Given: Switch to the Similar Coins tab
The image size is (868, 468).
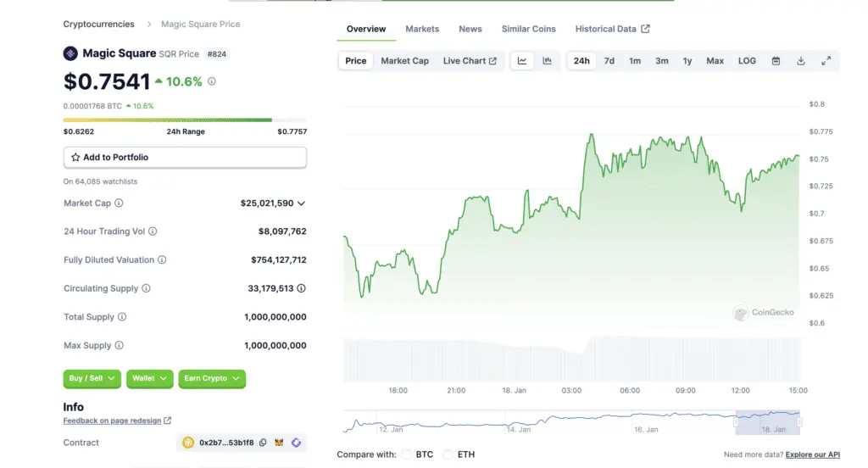Looking at the screenshot, I should point(529,29).
